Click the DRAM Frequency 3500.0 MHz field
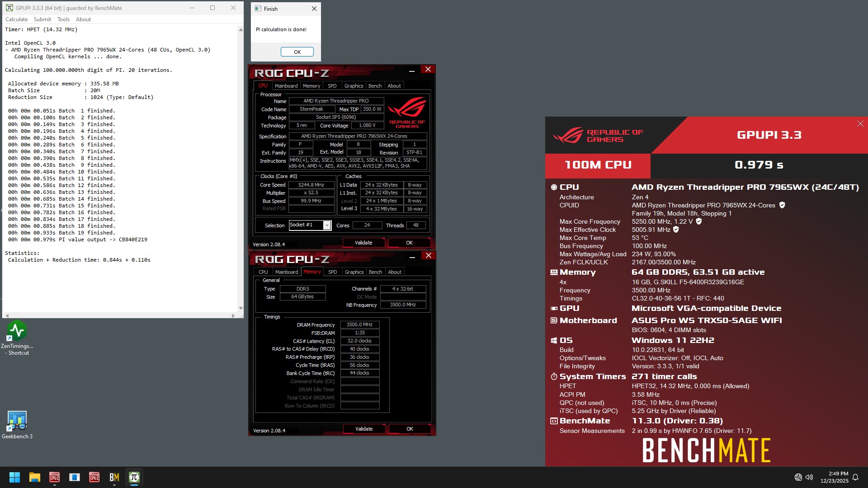Viewport: 868px width, 488px height. click(359, 325)
